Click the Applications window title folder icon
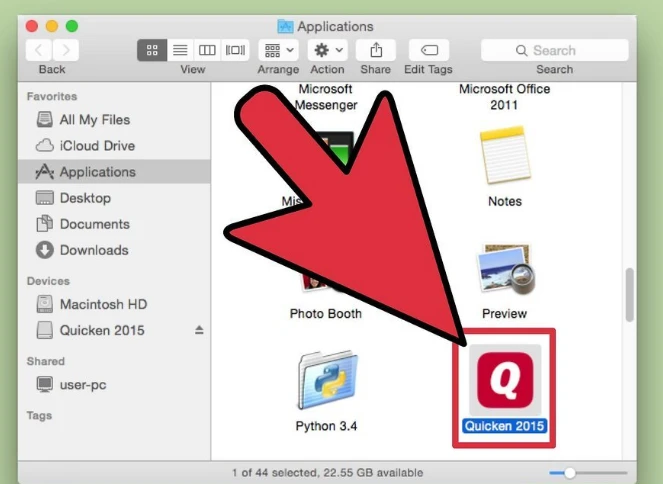The image size is (663, 484). pyautogui.click(x=285, y=26)
